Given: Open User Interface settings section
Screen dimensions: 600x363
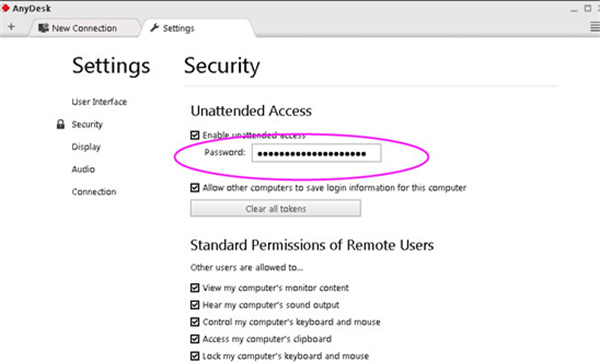Looking at the screenshot, I should click(99, 102).
